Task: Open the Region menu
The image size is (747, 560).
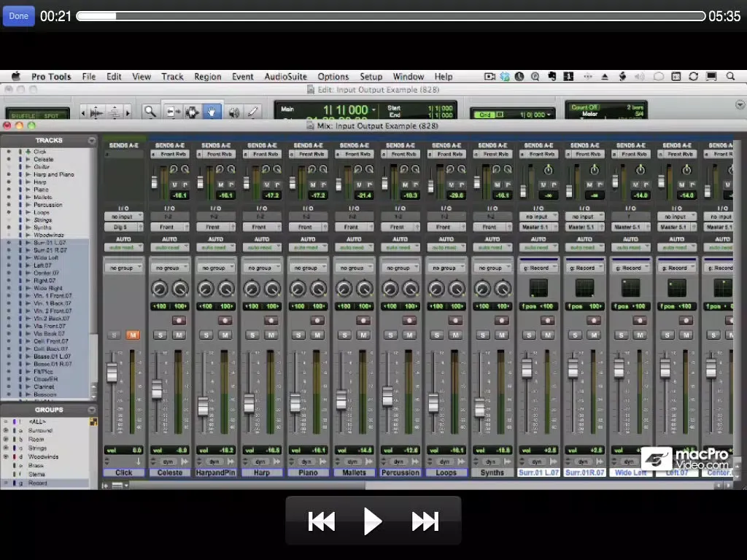Action: (x=208, y=77)
